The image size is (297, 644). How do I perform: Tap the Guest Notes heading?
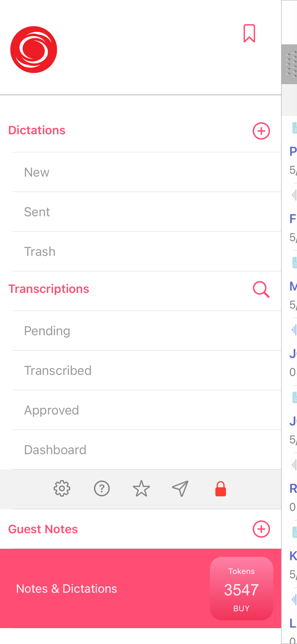[x=43, y=529]
